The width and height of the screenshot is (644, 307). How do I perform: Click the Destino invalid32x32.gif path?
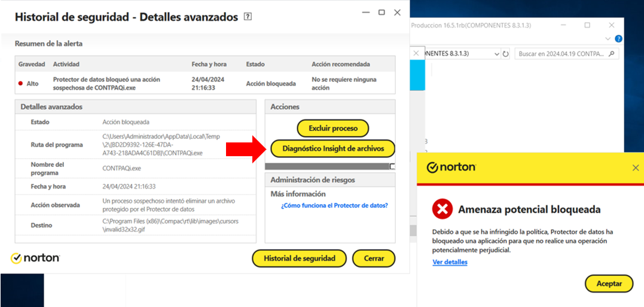[170, 225]
